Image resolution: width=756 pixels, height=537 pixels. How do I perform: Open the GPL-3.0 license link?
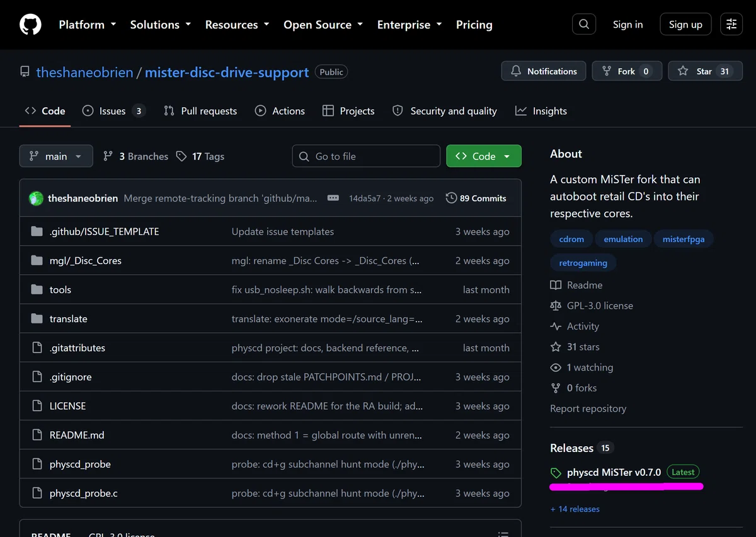(x=592, y=306)
